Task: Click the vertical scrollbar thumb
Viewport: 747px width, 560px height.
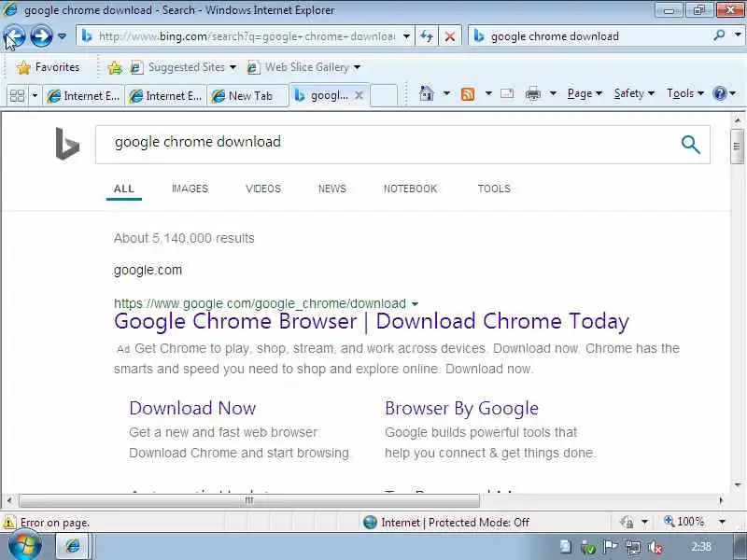Action: point(737,147)
